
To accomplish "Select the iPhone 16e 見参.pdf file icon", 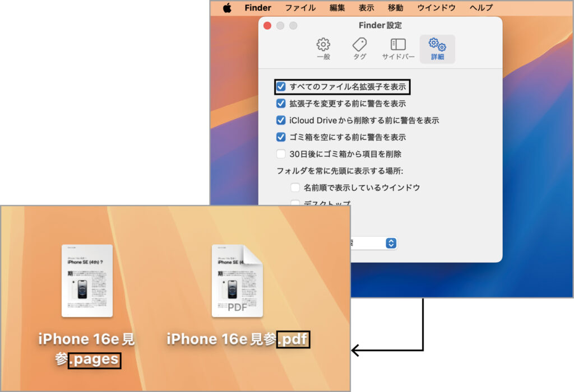I will coord(237,281).
